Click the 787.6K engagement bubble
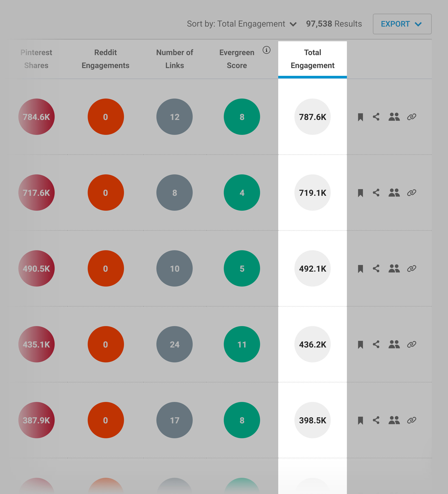 pos(312,117)
